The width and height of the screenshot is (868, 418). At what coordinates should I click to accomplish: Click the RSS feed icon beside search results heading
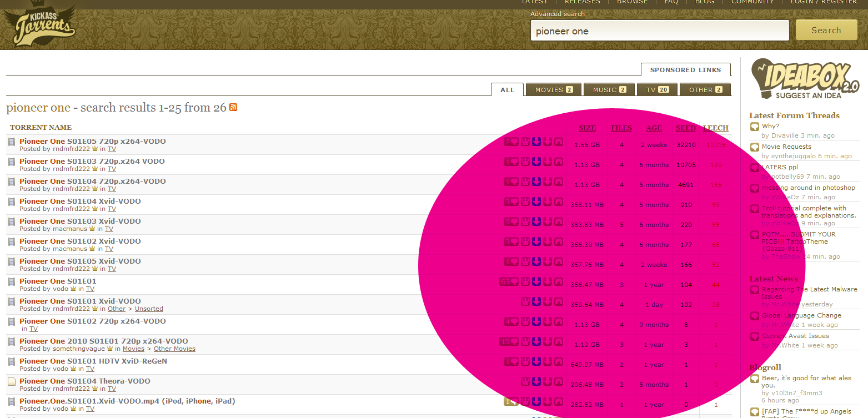233,107
